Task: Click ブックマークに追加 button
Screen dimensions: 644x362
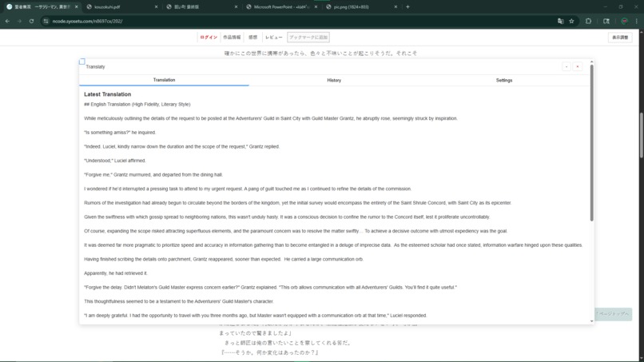Action: click(308, 38)
